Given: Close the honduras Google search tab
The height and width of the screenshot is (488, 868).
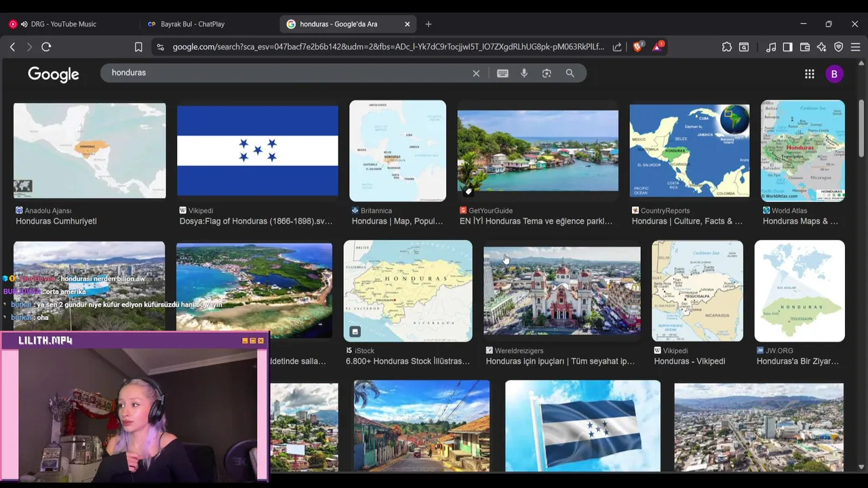Looking at the screenshot, I should click(x=407, y=24).
